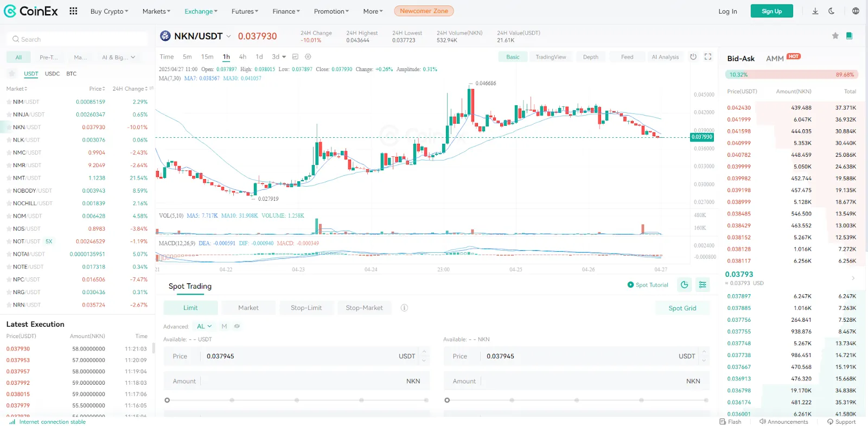Click the Newcomer Zone button

pos(424,11)
